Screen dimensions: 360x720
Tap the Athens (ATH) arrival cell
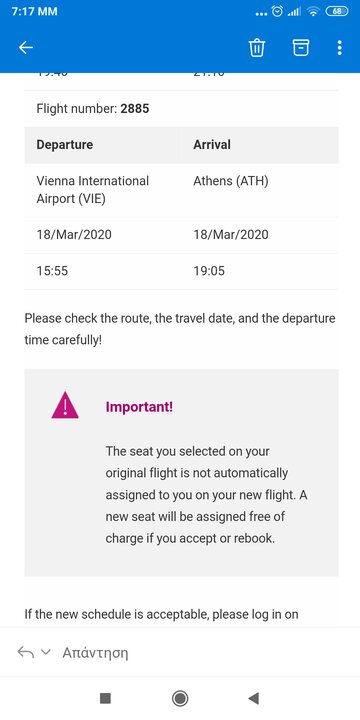[x=231, y=181]
